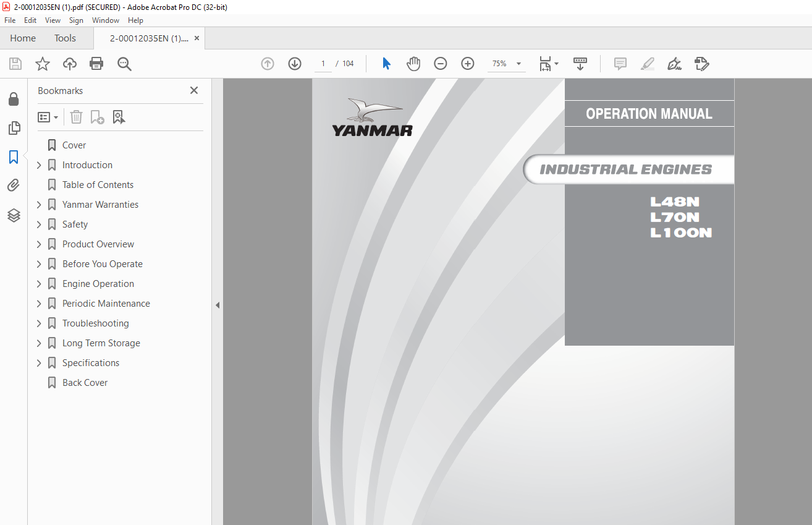Open the zoom level dropdown arrow
Screen dimensions: 812x525
518,64
